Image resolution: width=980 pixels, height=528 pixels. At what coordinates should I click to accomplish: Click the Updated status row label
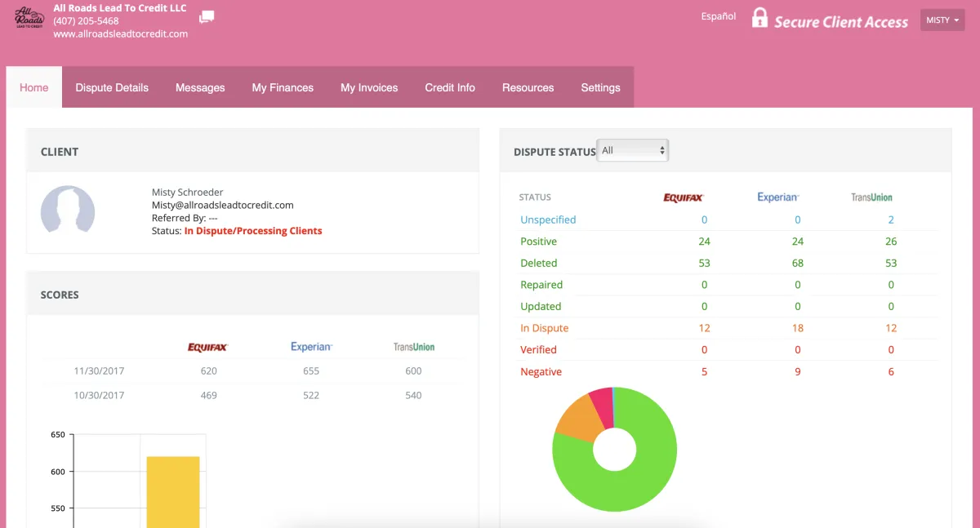coord(541,306)
